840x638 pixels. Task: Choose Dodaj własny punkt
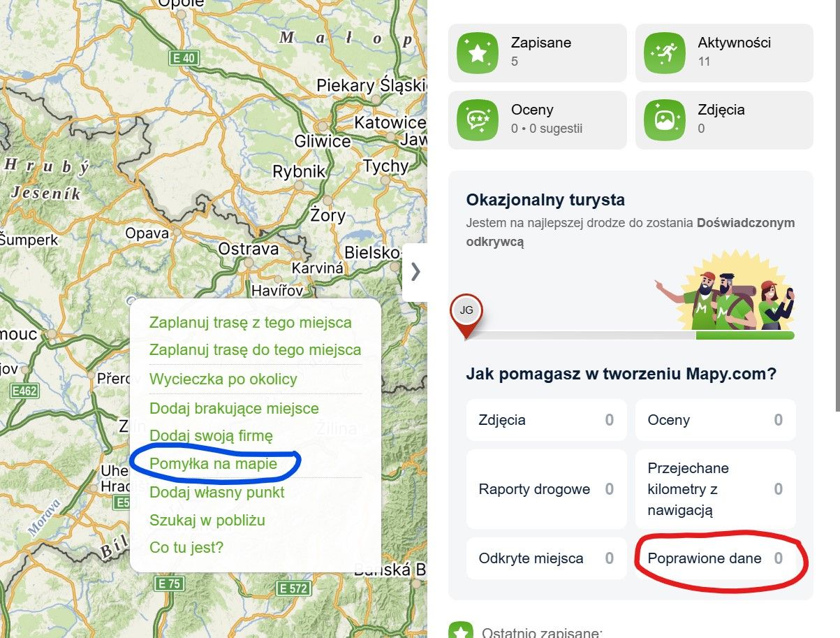click(x=217, y=492)
